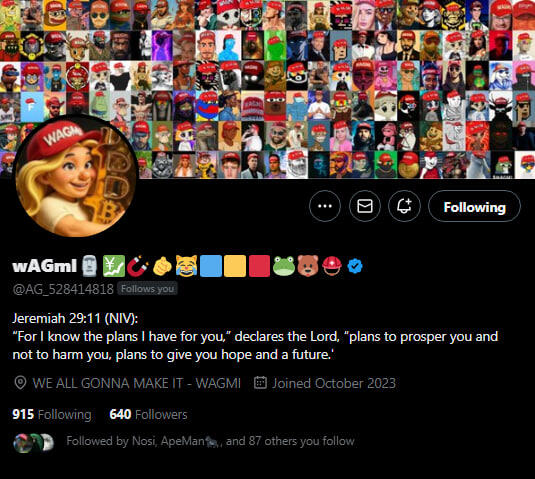View followers you know: Nosi, ApeMan
This screenshot has width=535, height=479.
[210, 441]
